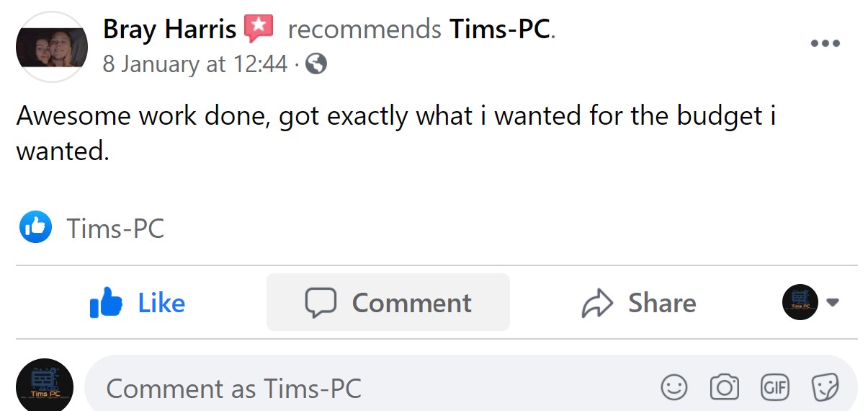Click the small Tims PC avatar beside Share
The image size is (868, 411).
pyautogui.click(x=800, y=303)
